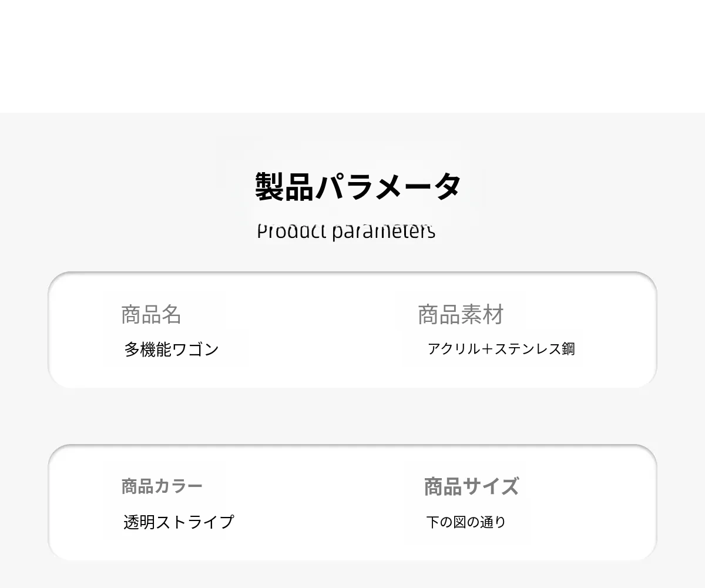Click the 透明ストライプ color value
705x588 pixels.
179,522
